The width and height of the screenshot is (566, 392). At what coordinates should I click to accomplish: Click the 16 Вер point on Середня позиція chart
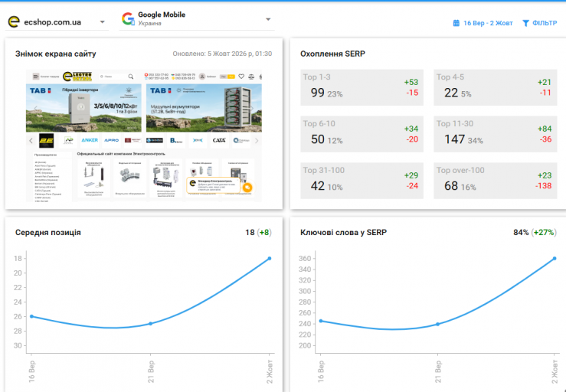click(31, 316)
